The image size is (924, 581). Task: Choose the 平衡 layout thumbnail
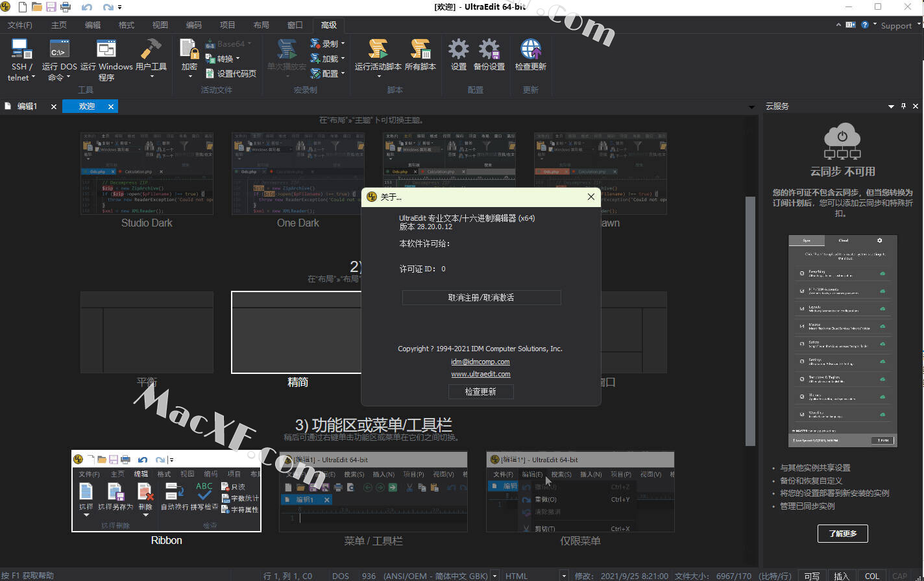click(x=147, y=332)
